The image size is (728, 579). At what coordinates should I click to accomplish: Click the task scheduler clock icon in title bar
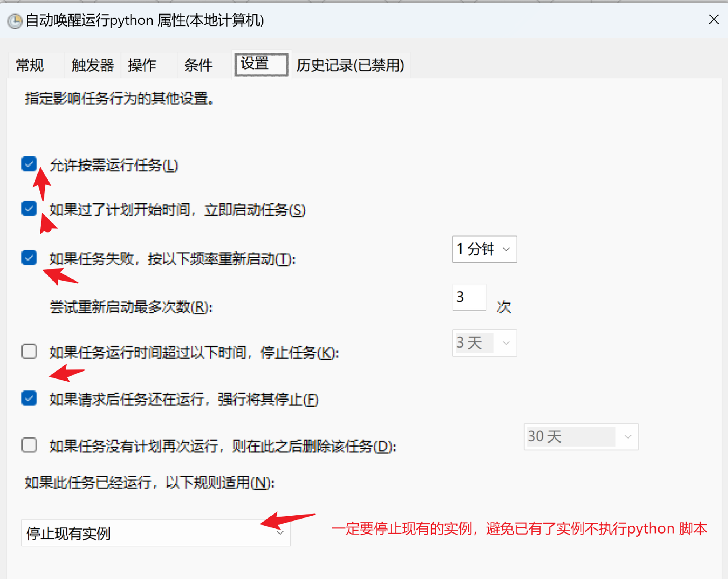click(15, 21)
